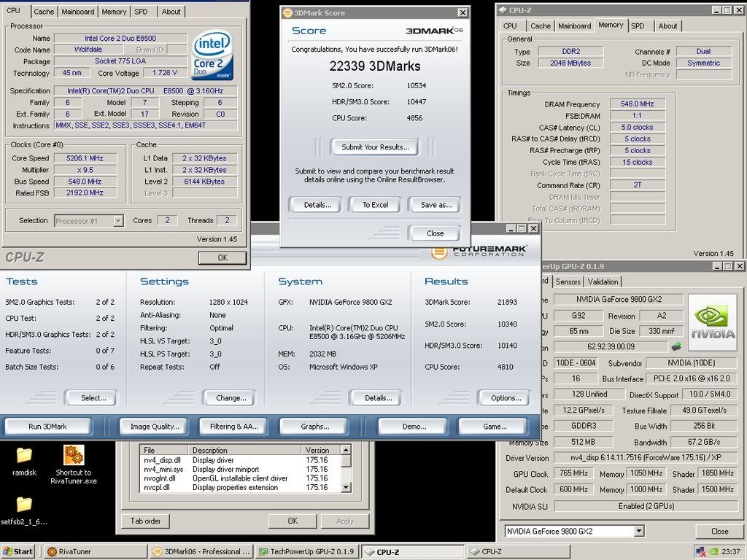Image resolution: width=747 pixels, height=560 pixels.
Task: Open the Memory tab in left CPU-Z
Action: click(x=114, y=12)
